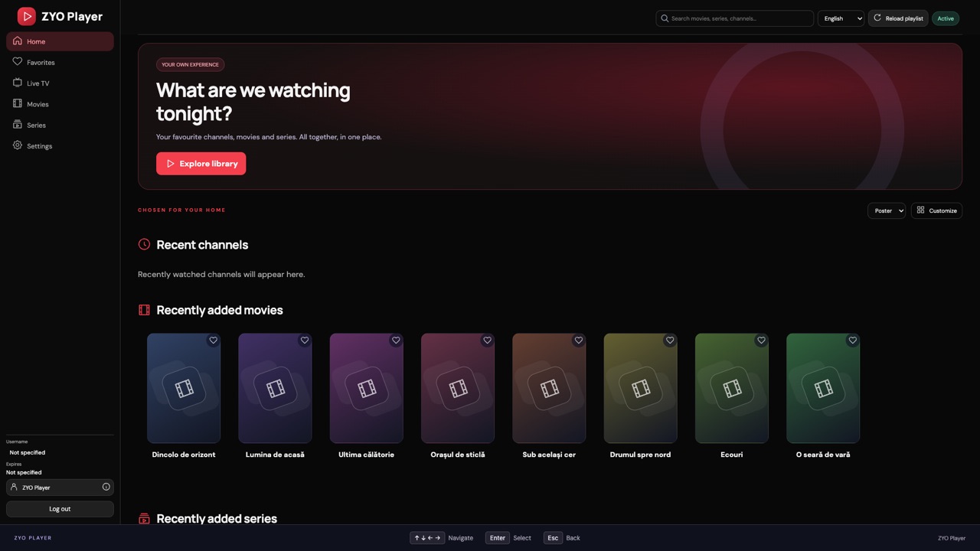Add Ultima călătorie to favorites

tap(396, 341)
